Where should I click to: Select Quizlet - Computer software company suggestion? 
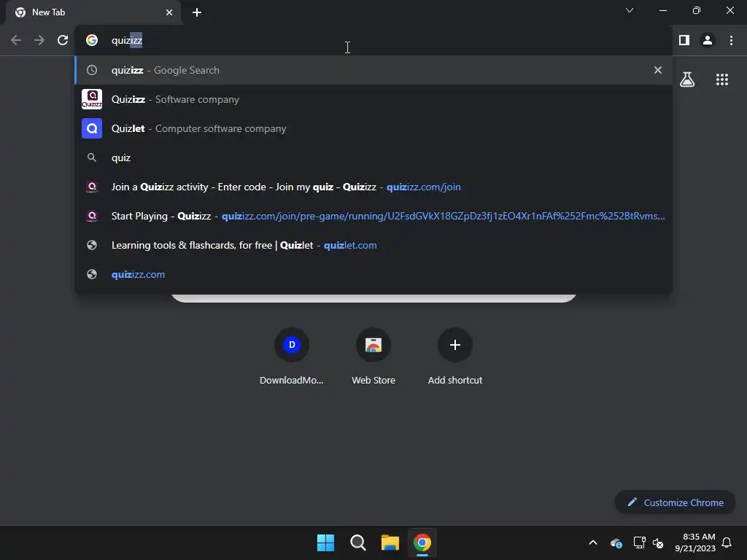click(373, 128)
